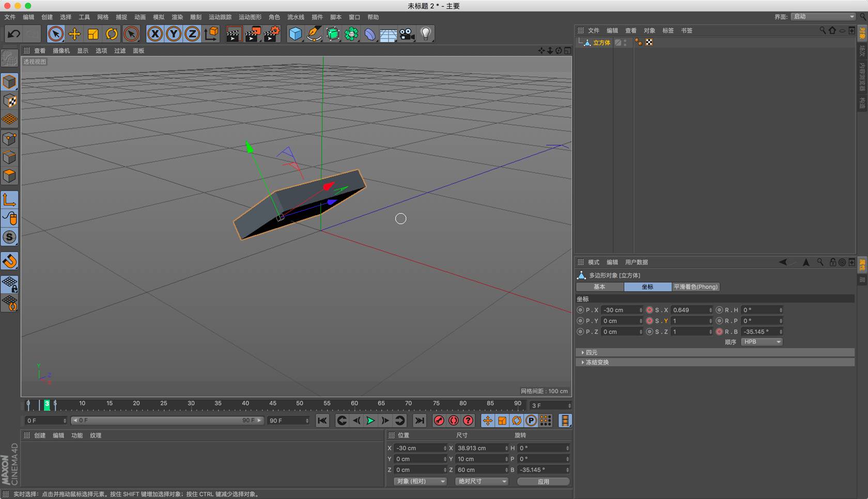Open the 界面 layout dropdown
This screenshot has height=499, width=868.
pos(824,17)
